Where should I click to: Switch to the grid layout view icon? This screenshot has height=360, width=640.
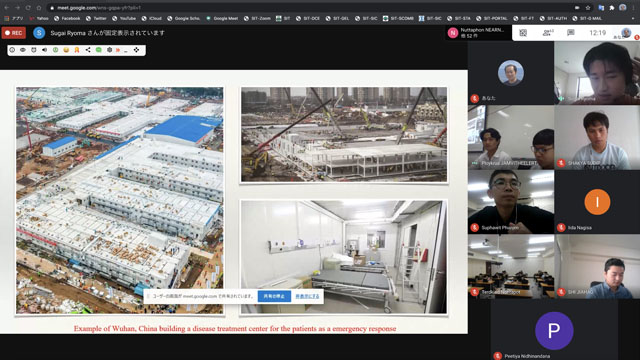(523, 33)
